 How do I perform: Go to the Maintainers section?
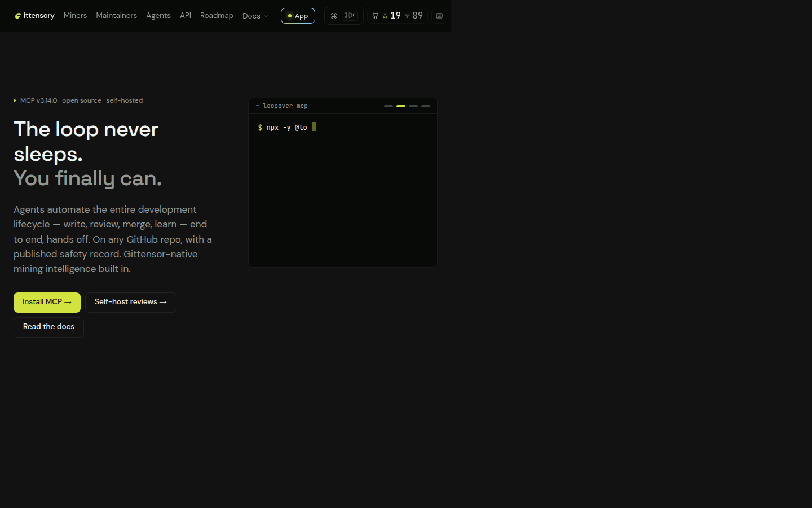116,16
